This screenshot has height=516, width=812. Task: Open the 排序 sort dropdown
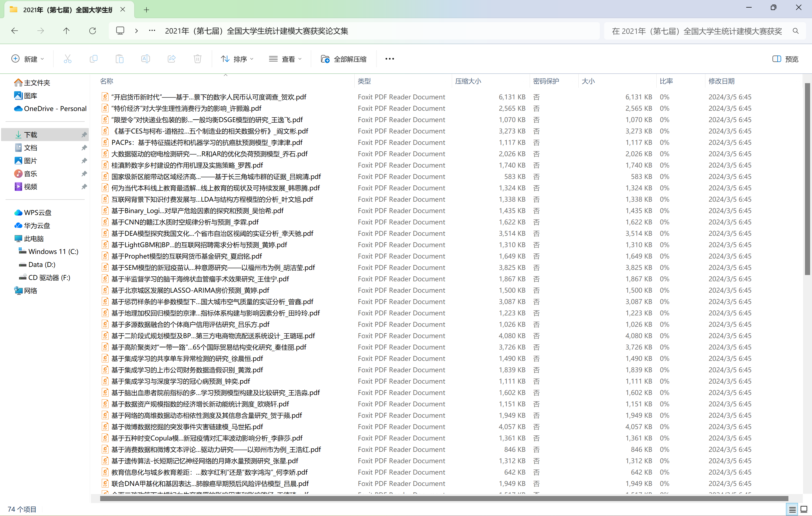pyautogui.click(x=237, y=59)
